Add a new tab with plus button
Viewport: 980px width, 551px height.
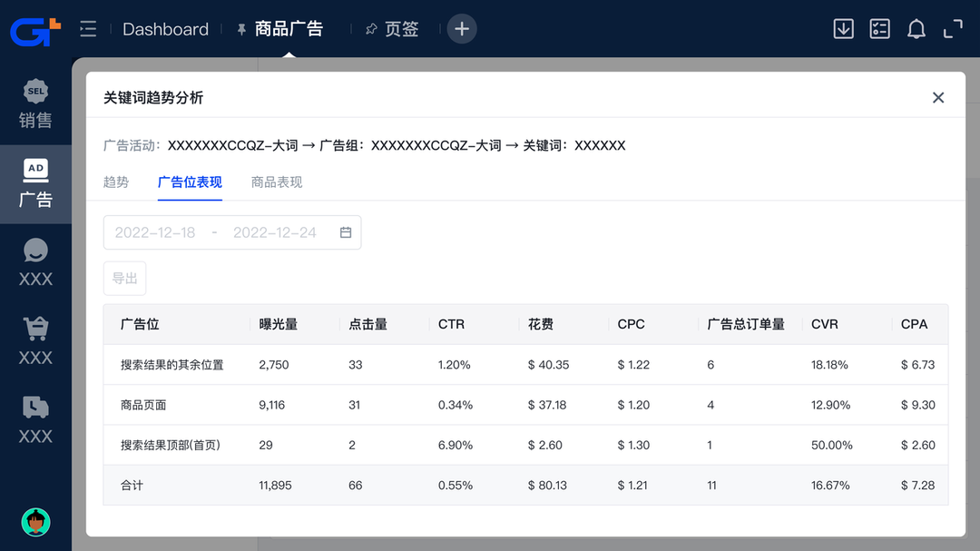coord(462,29)
